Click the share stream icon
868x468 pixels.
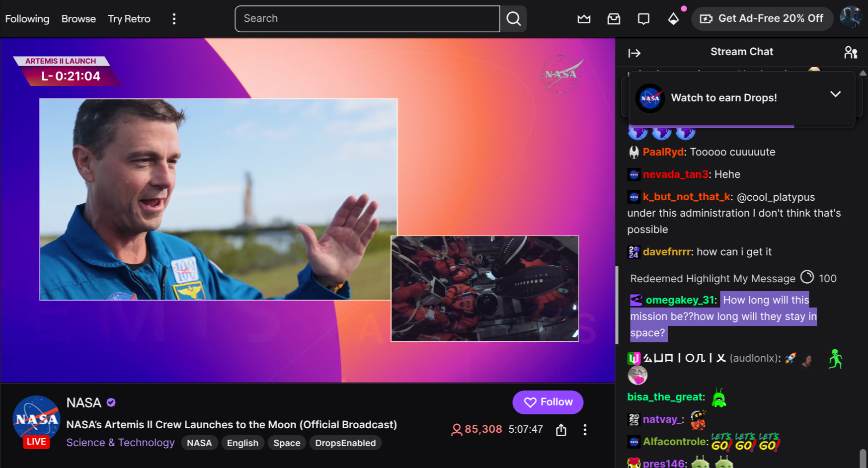pos(561,430)
